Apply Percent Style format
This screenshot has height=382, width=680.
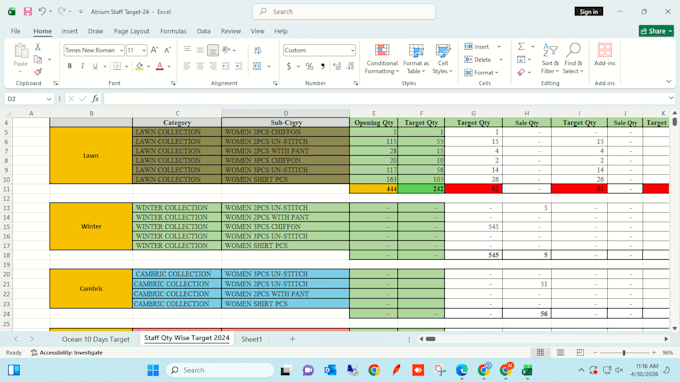[x=309, y=66]
